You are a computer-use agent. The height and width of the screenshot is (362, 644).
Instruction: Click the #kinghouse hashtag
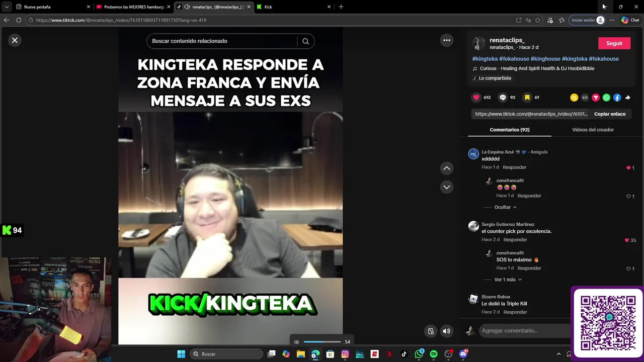point(545,59)
